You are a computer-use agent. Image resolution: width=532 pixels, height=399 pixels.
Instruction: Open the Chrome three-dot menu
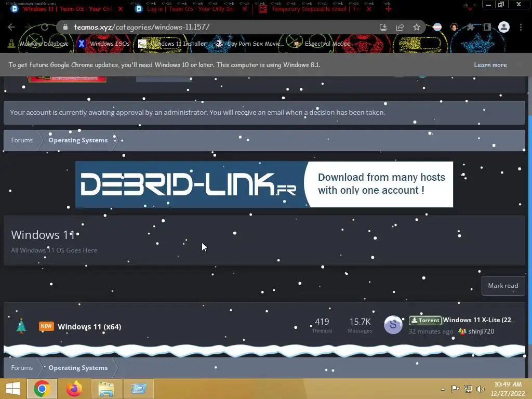(521, 27)
